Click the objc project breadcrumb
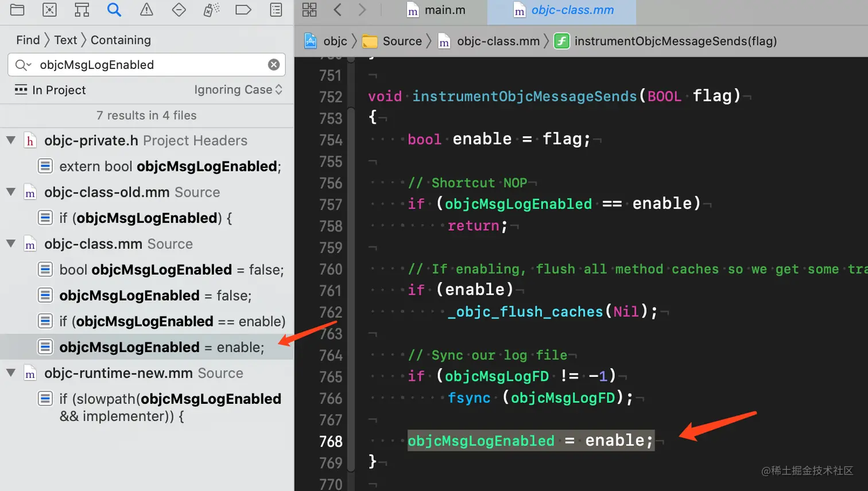 click(325, 41)
